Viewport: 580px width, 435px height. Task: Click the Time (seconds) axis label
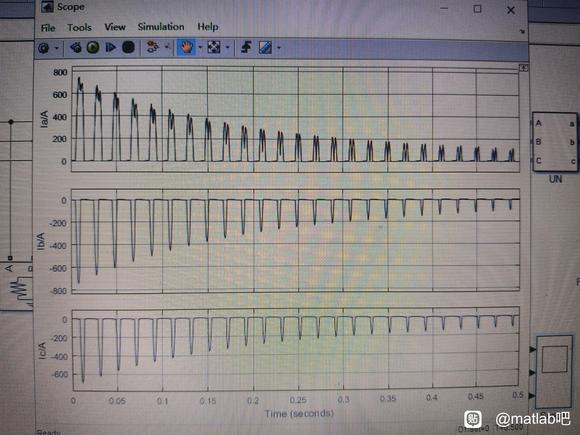pyautogui.click(x=299, y=413)
